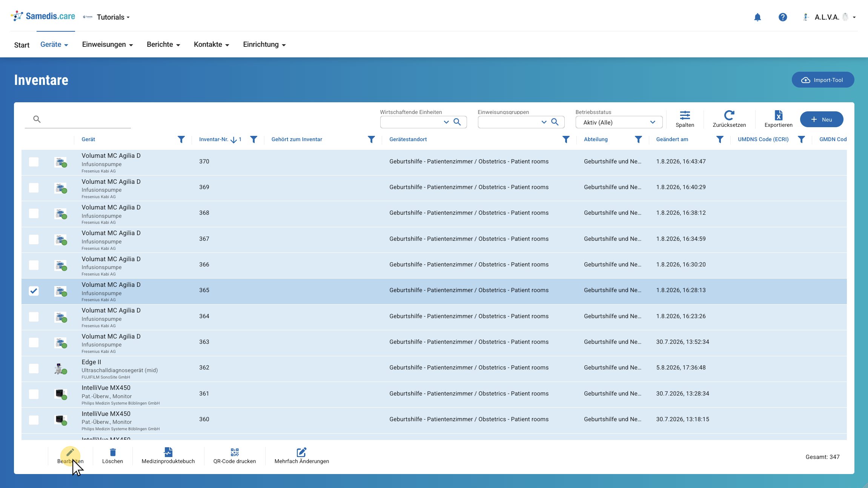Click Löschen trash icon
Image resolution: width=868 pixels, height=488 pixels.
[x=113, y=452]
